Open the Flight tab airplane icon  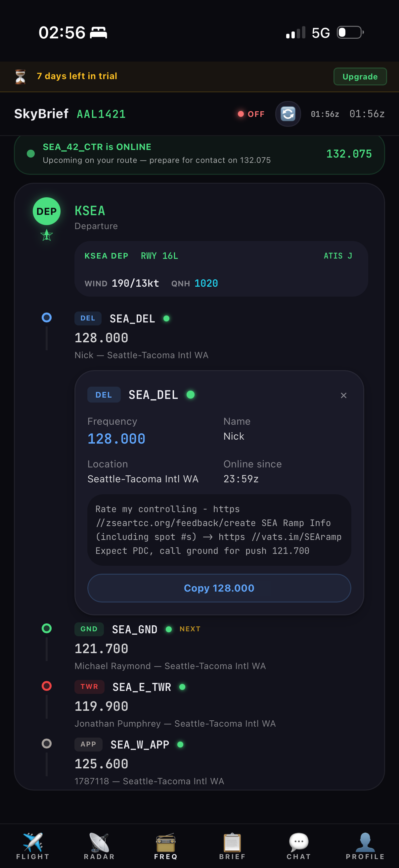point(33,842)
